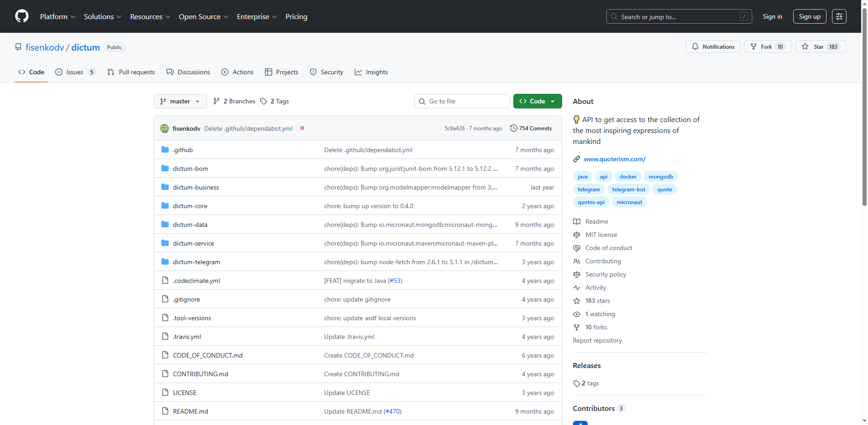Click the repository icon before fisenkodv
Viewport: 868px width, 425px height.
click(x=18, y=47)
